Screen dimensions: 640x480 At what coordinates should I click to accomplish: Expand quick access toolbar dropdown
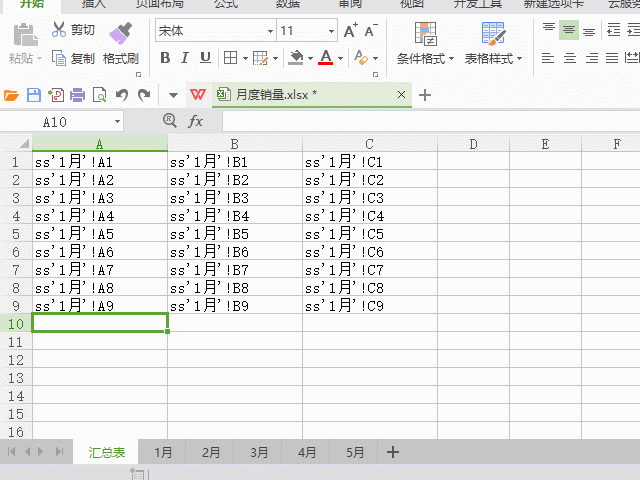click(173, 96)
